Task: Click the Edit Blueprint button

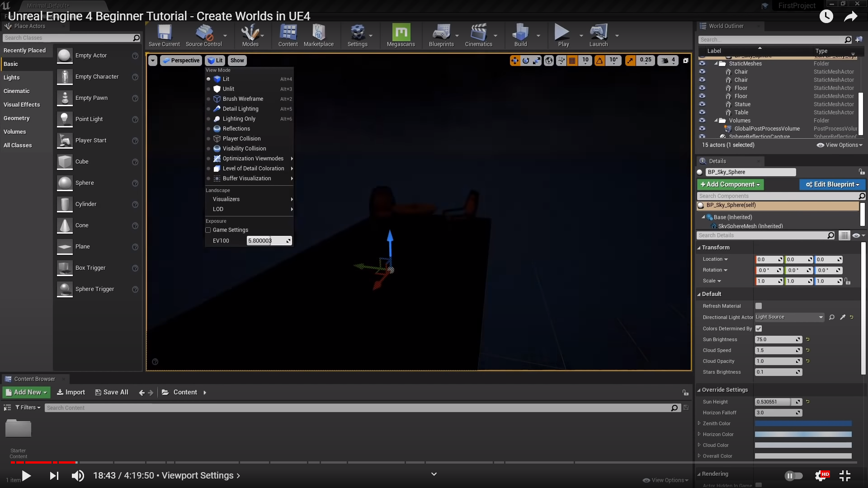Action: [x=832, y=184]
